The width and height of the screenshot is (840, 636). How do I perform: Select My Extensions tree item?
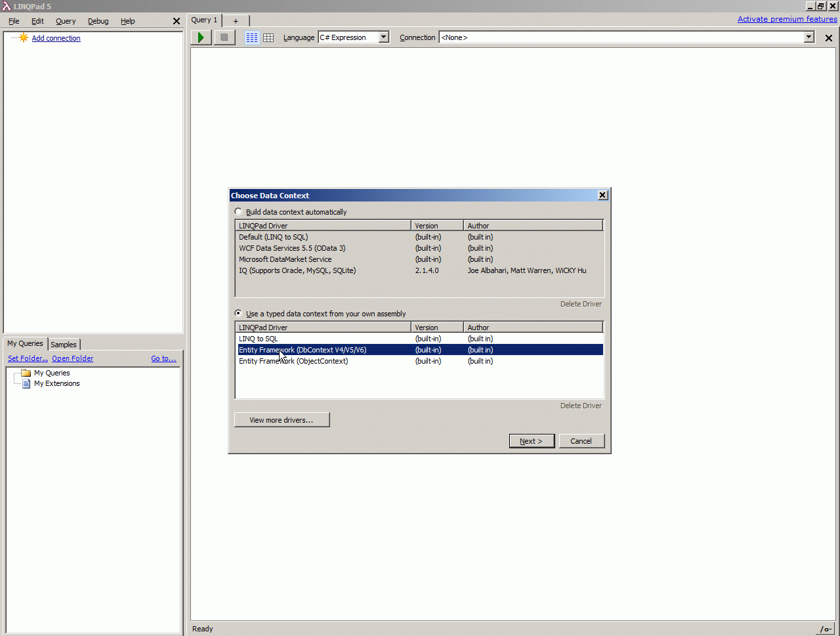tap(57, 383)
